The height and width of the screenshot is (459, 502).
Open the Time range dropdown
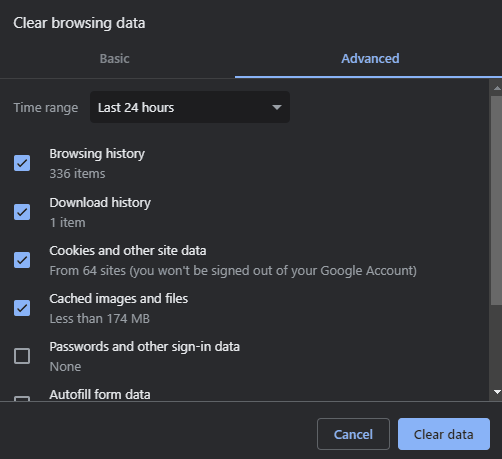coord(190,107)
